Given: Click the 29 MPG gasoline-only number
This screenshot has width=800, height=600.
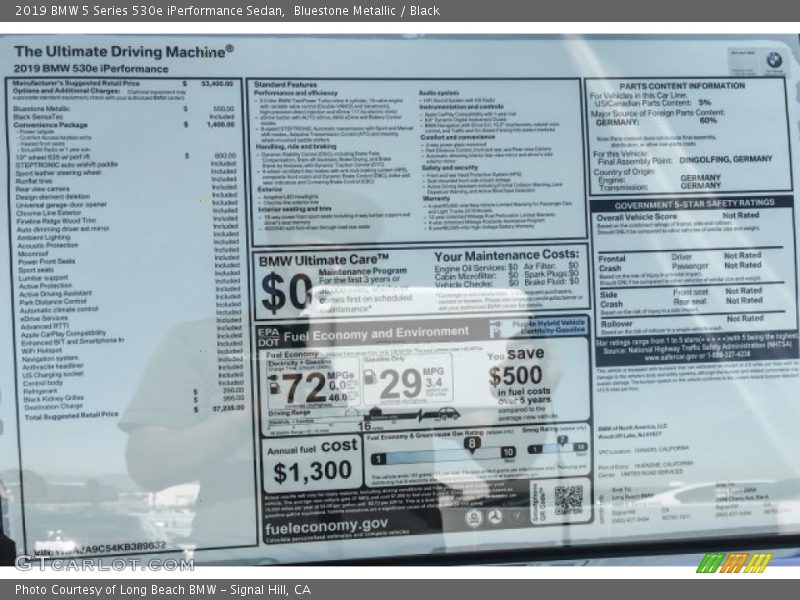Looking at the screenshot, I should point(401,384).
